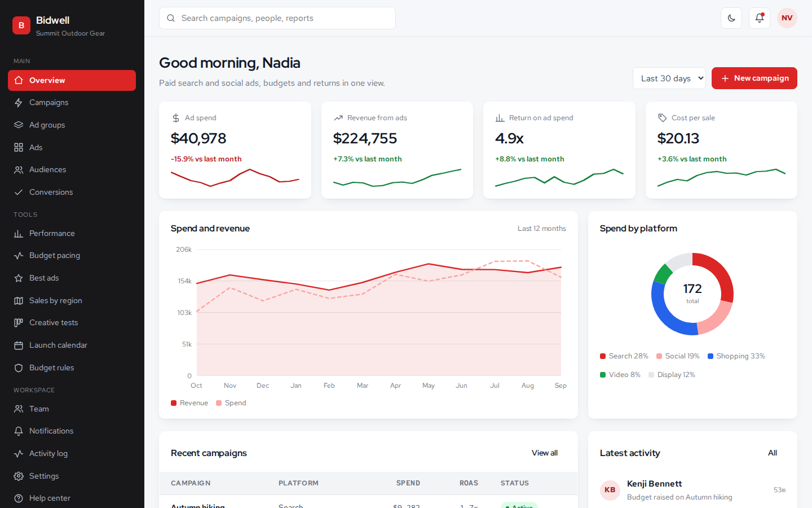Go to Campaigns in sidebar

[x=72, y=103]
